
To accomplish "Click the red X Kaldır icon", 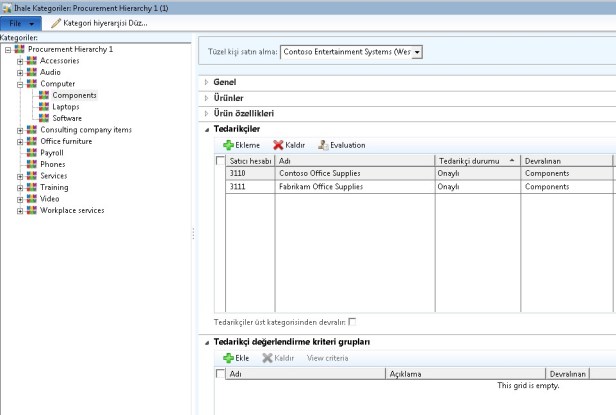I will [x=278, y=146].
